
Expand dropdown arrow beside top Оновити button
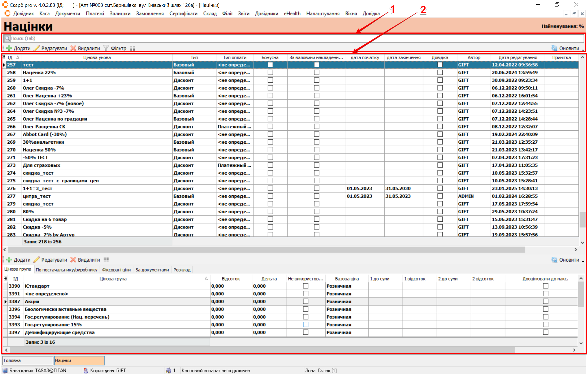pyautogui.click(x=583, y=50)
